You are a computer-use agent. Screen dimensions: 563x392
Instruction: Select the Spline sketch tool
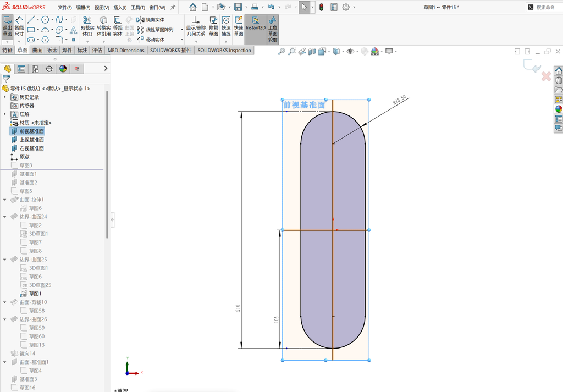[59, 20]
